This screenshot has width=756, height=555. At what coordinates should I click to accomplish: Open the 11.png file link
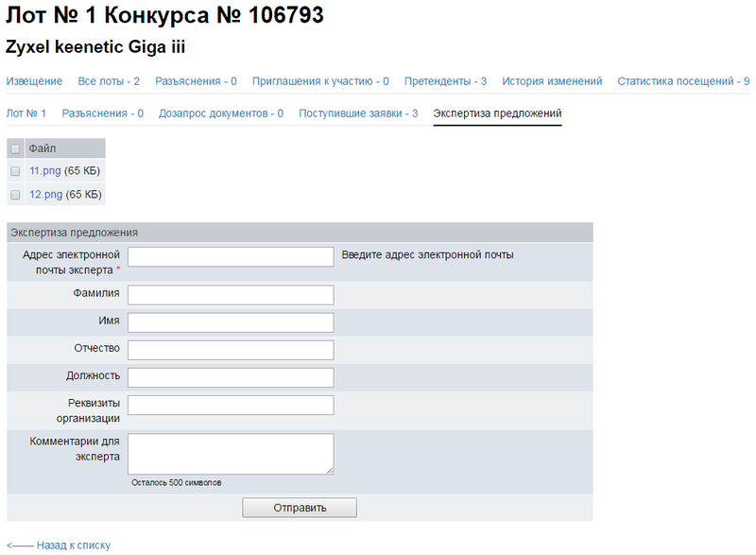point(45,171)
